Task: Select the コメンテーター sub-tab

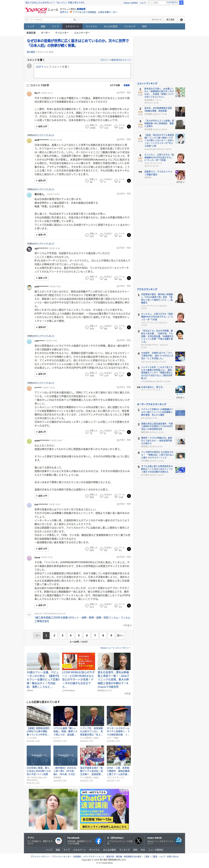Action: [x=82, y=33]
